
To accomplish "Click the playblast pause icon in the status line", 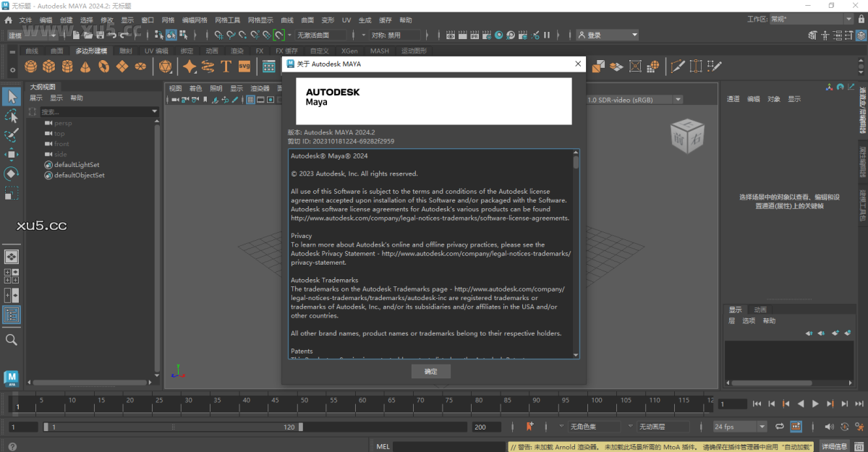I will [x=547, y=34].
